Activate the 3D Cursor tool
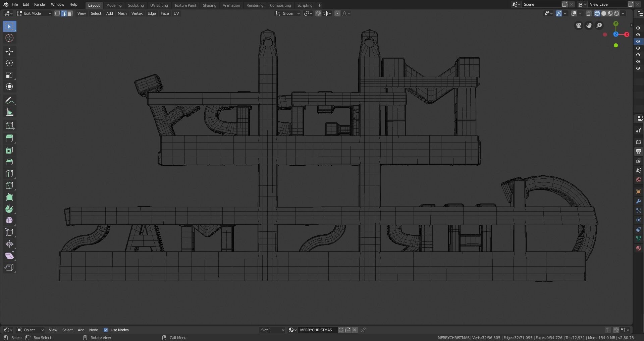This screenshot has width=644, height=341. pos(9,38)
